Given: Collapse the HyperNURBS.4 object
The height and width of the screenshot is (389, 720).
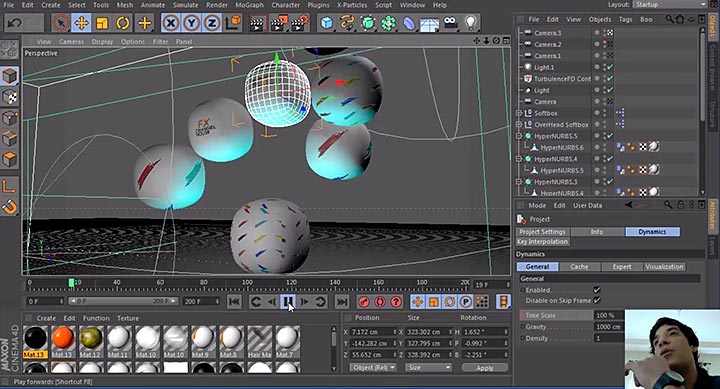Looking at the screenshot, I should (519, 159).
